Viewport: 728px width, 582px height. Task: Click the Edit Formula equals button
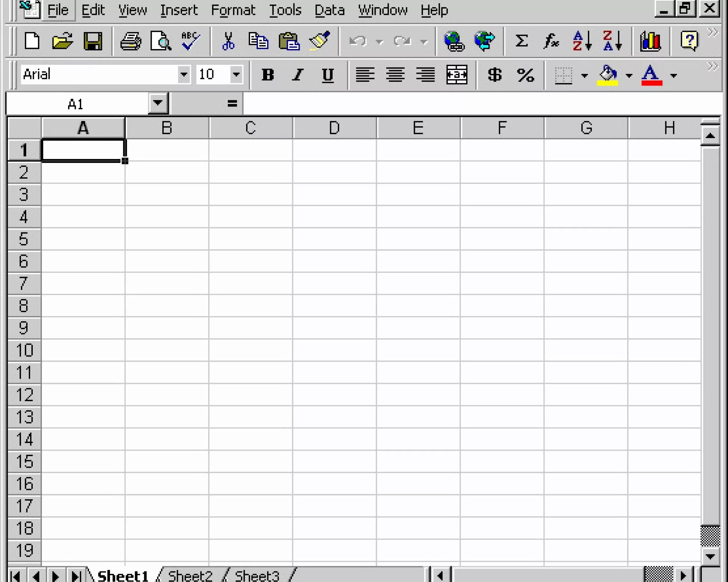pyautogui.click(x=232, y=104)
